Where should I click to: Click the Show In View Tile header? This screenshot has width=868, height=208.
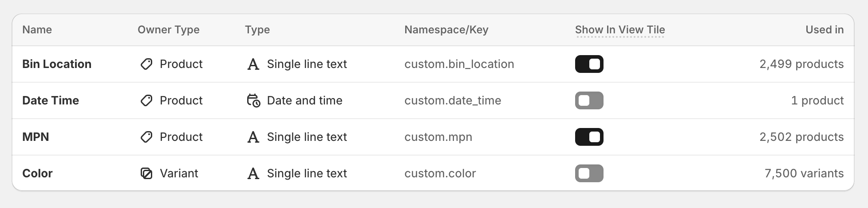tap(619, 30)
